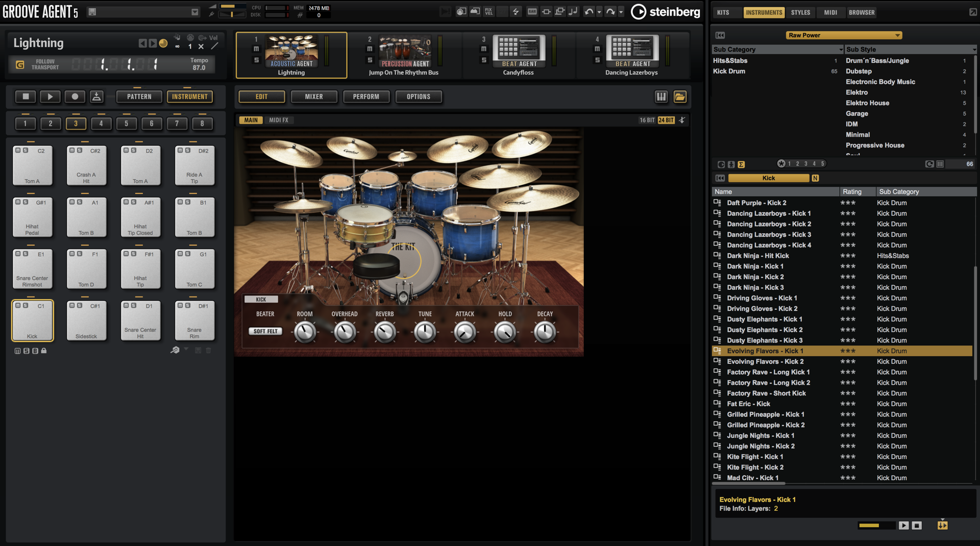This screenshot has width=980, height=546.
Task: Click the MIDI record export icon beside record
Action: pos(96,96)
